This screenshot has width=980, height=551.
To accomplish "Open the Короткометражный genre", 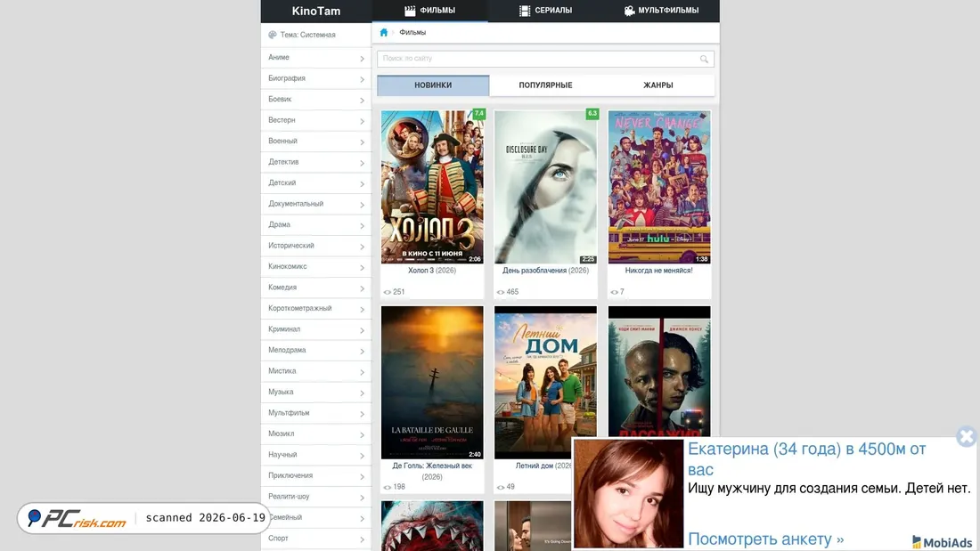I will [316, 309].
